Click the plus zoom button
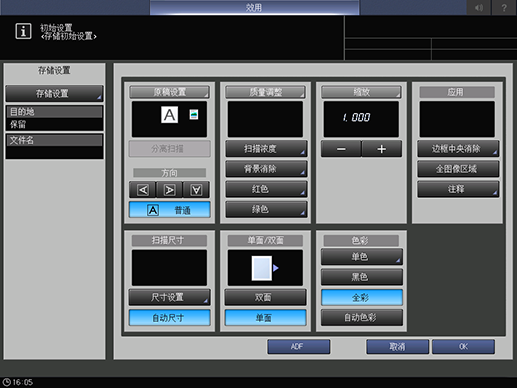Viewport: 517px width, 388px height. (x=382, y=149)
